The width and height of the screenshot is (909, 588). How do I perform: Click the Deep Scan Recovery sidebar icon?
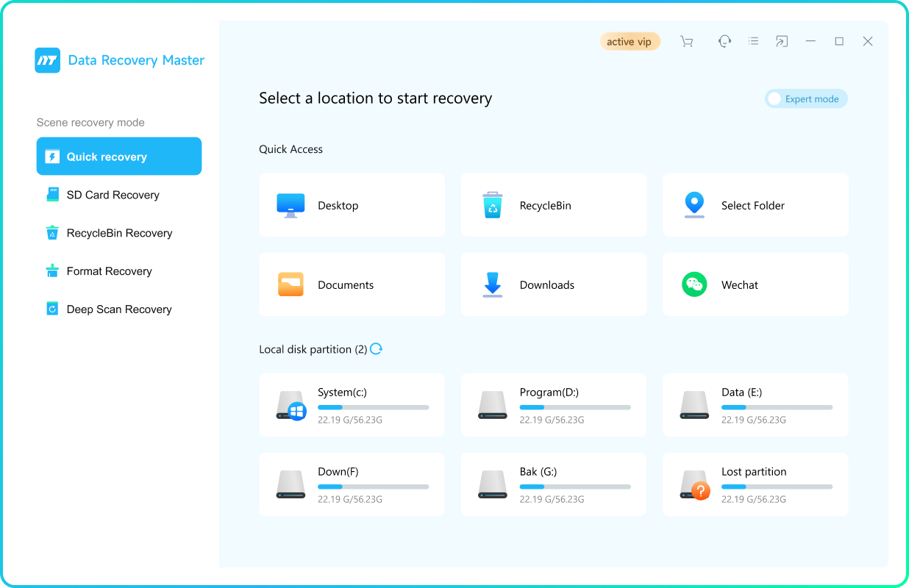(52, 309)
